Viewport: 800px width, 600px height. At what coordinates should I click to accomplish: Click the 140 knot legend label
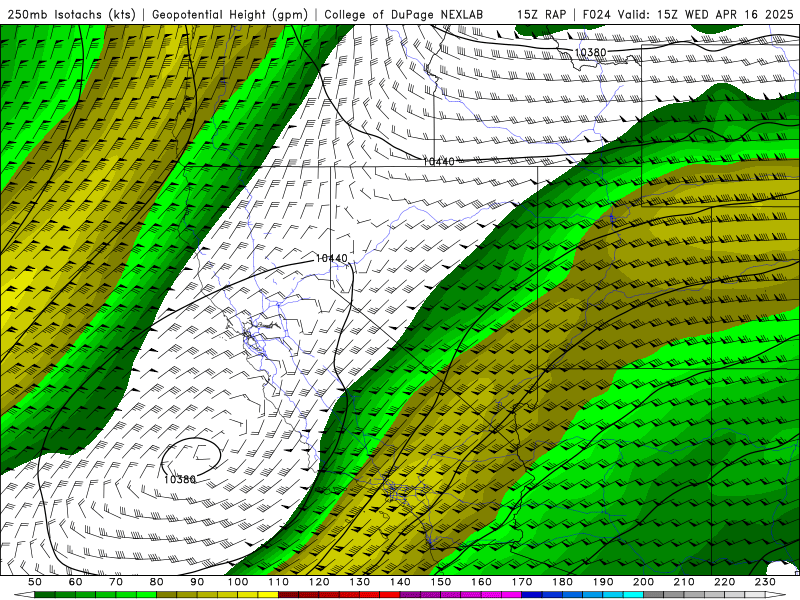400,582
